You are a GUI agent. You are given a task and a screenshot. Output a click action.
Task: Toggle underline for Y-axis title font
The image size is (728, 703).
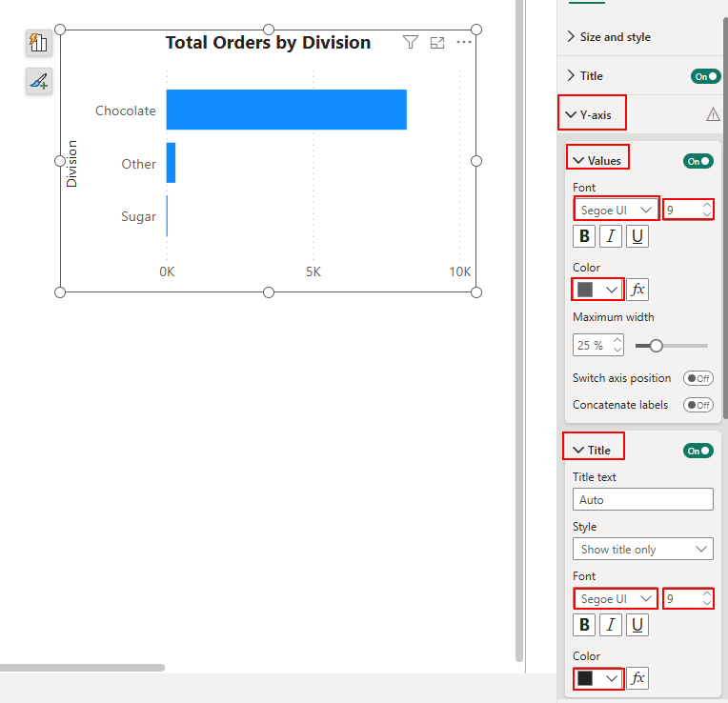click(637, 625)
